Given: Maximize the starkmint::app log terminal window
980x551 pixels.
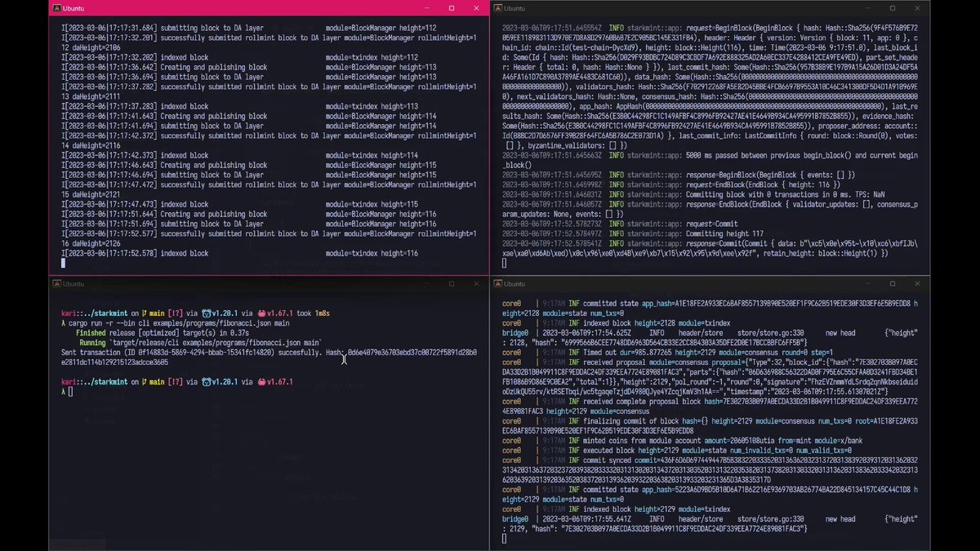Looking at the screenshot, I should click(x=893, y=8).
